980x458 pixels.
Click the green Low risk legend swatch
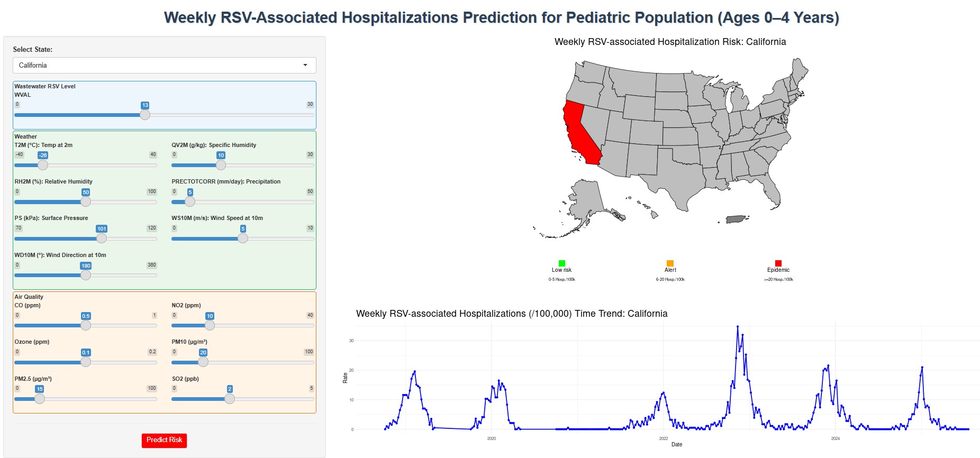(x=562, y=263)
